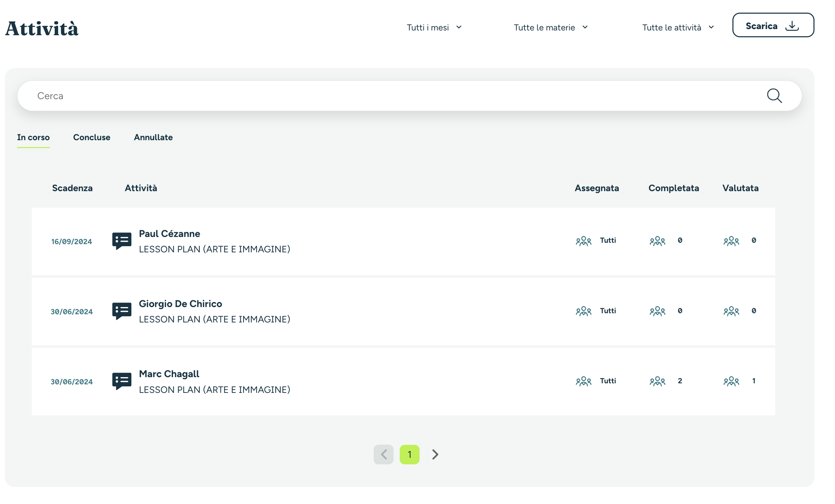Open the Tutte le attività dropdown
Viewport: 835px width, 504px height.
click(678, 27)
